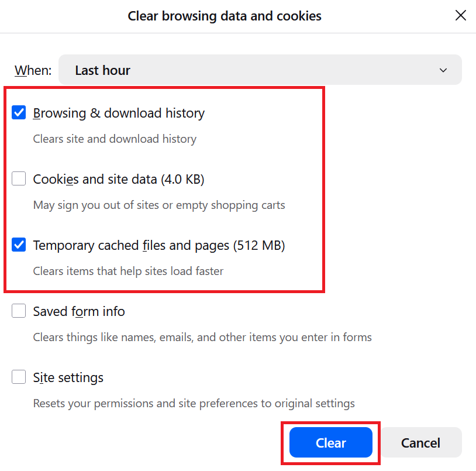
Task: Click the "Clears site and download history" description
Action: (115, 139)
